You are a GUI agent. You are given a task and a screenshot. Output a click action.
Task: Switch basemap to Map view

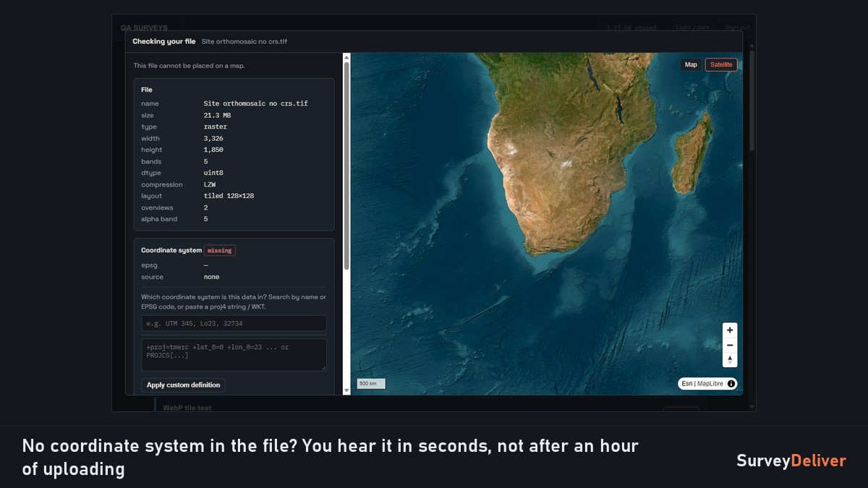pyautogui.click(x=691, y=64)
